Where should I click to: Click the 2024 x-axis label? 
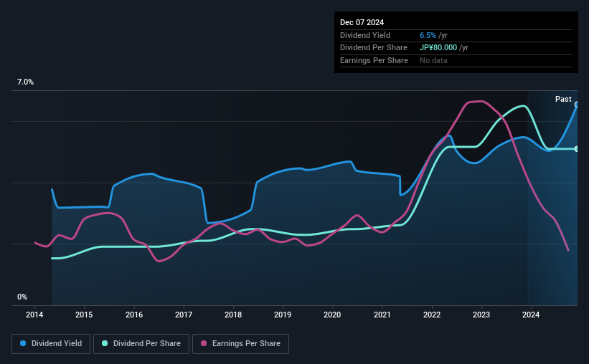531,315
